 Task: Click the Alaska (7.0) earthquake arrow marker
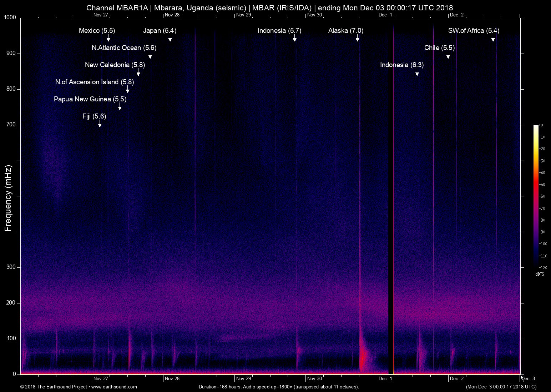click(x=357, y=38)
